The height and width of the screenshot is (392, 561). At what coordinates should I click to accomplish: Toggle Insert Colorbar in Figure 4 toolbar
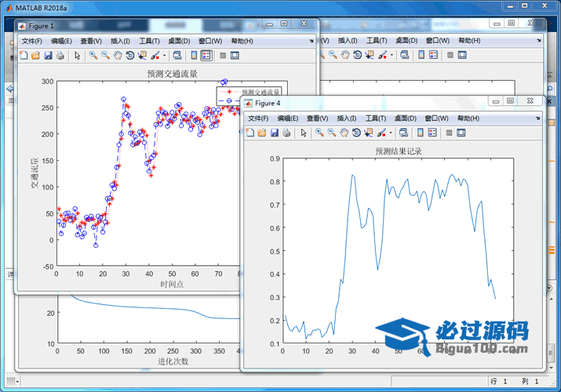(421, 132)
